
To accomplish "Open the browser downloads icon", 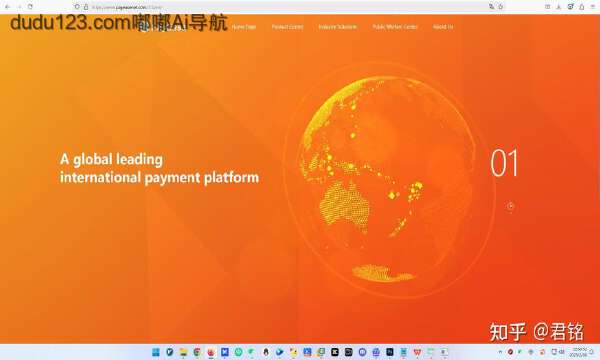I will coord(559,7).
